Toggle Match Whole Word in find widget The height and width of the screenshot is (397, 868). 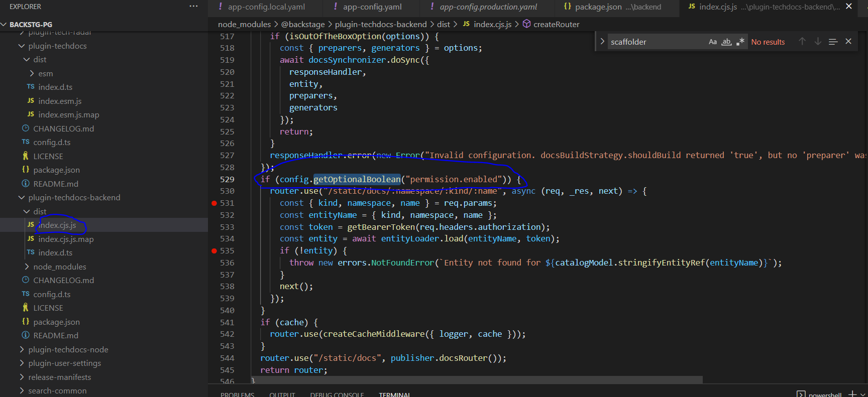click(x=726, y=42)
